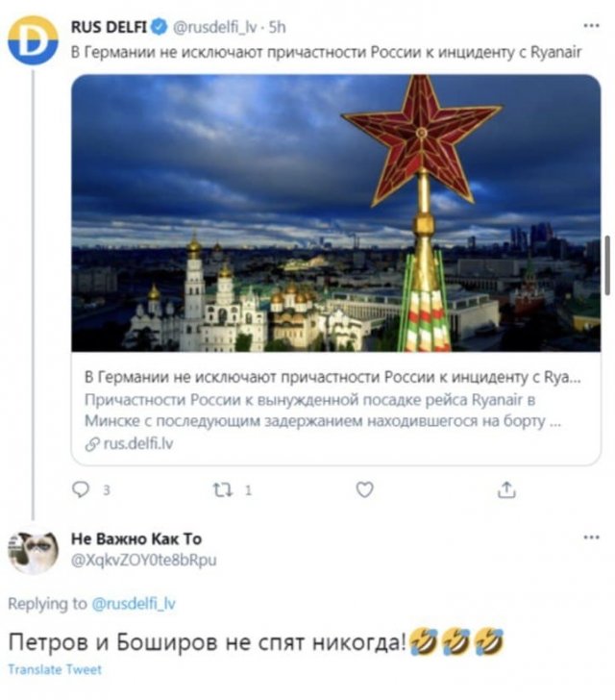This screenshot has height=700, width=615.
Task: Click the replier's cat avatar
Action: pos(33,552)
